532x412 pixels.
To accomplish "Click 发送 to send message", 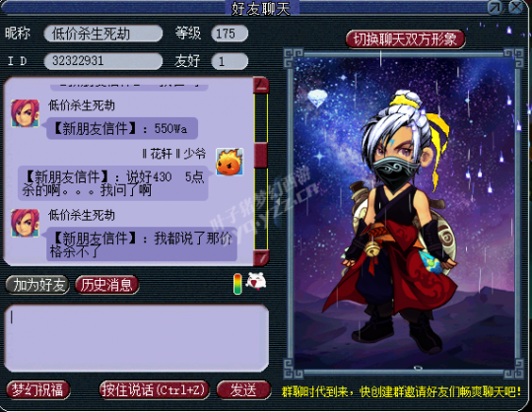I will (x=243, y=390).
